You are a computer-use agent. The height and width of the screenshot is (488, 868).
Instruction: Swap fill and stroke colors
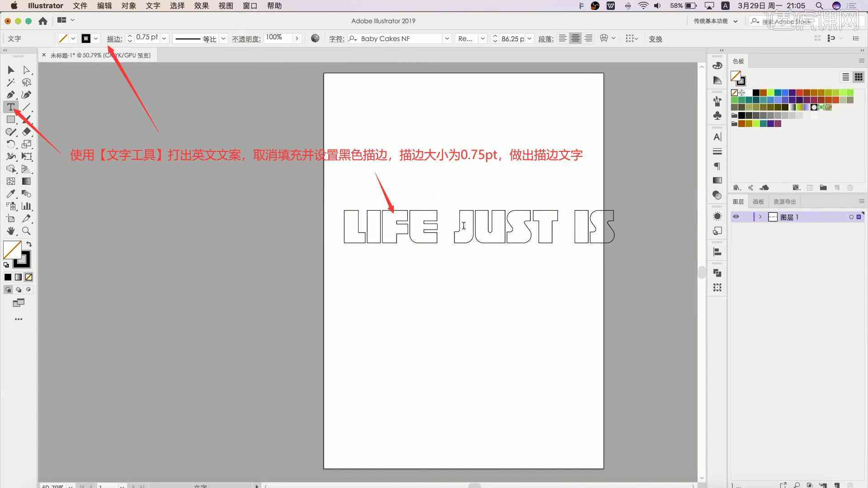[29, 244]
